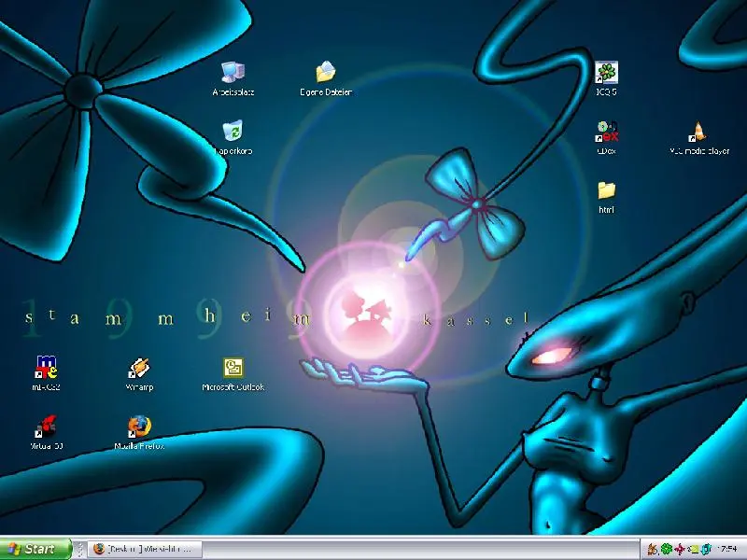Click the empty area of the taskbar
Image resolution: width=747 pixels, height=560 pixels.
[x=420, y=549]
